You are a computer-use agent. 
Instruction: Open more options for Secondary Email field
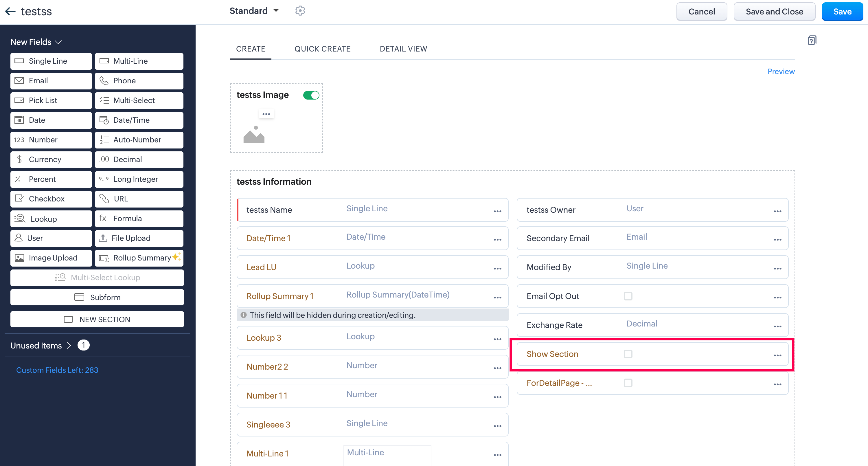(777, 239)
